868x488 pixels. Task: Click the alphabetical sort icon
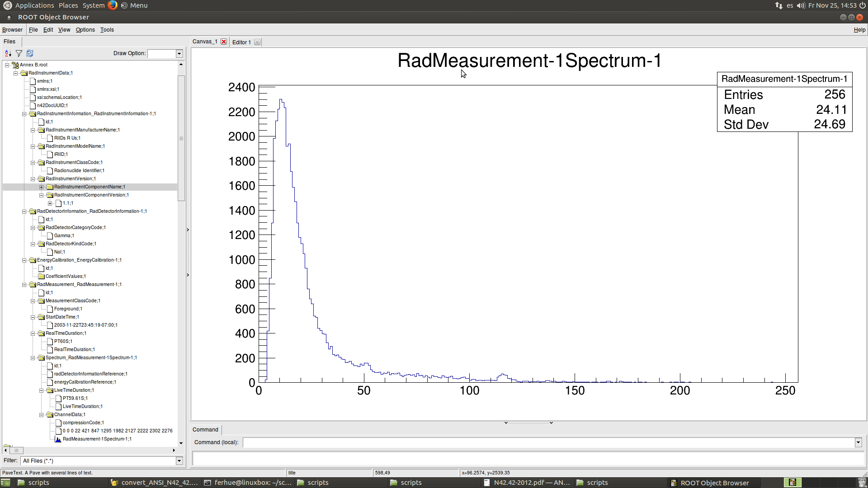[x=8, y=53]
